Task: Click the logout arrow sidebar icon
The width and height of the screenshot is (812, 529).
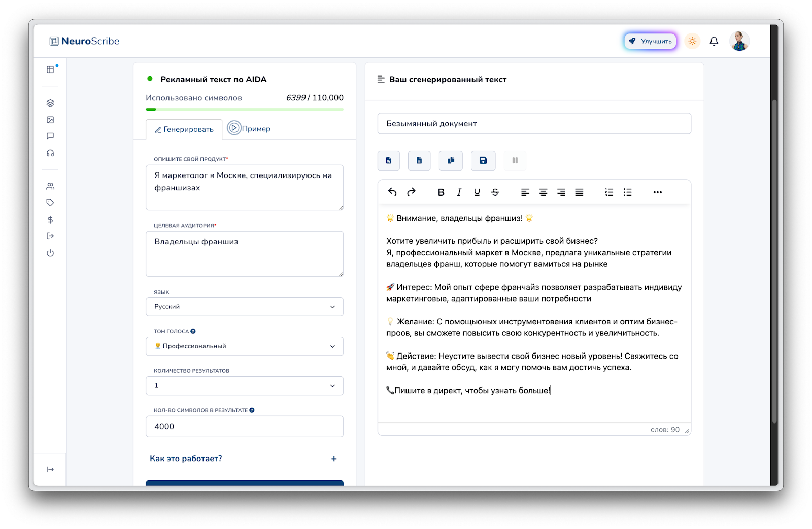Action: [50, 236]
